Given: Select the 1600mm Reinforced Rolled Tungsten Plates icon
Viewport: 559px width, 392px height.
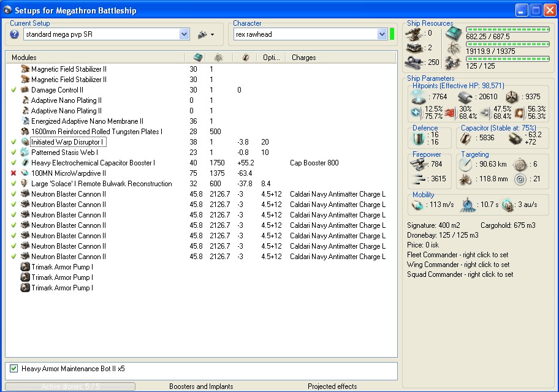Looking at the screenshot, I should click(x=25, y=132).
